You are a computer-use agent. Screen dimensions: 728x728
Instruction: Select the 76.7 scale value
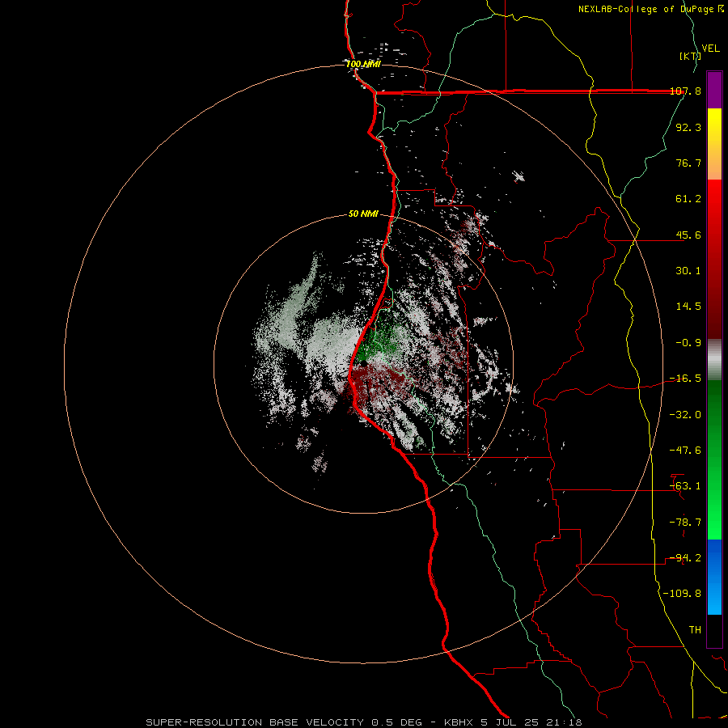click(688, 163)
